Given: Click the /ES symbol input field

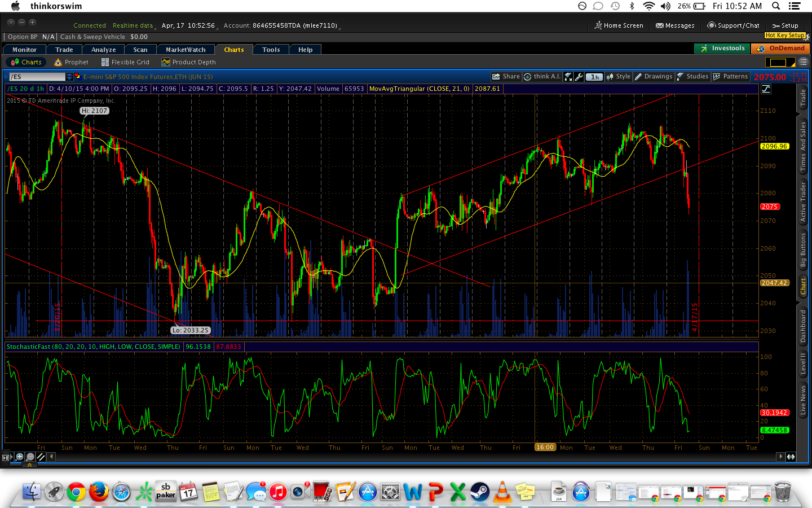Looking at the screenshot, I should click(x=37, y=77).
